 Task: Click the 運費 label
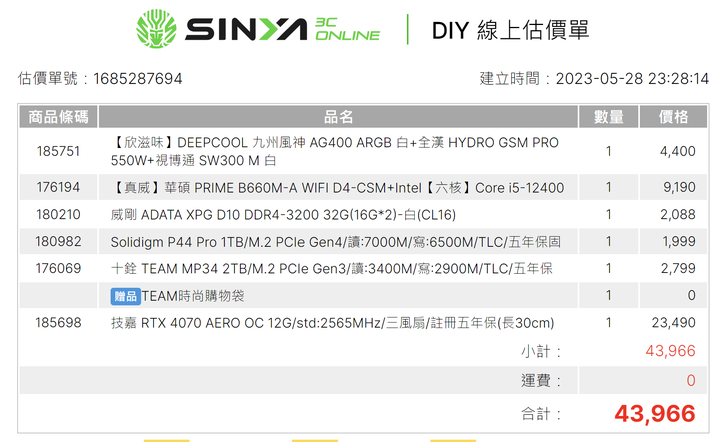[x=541, y=380]
